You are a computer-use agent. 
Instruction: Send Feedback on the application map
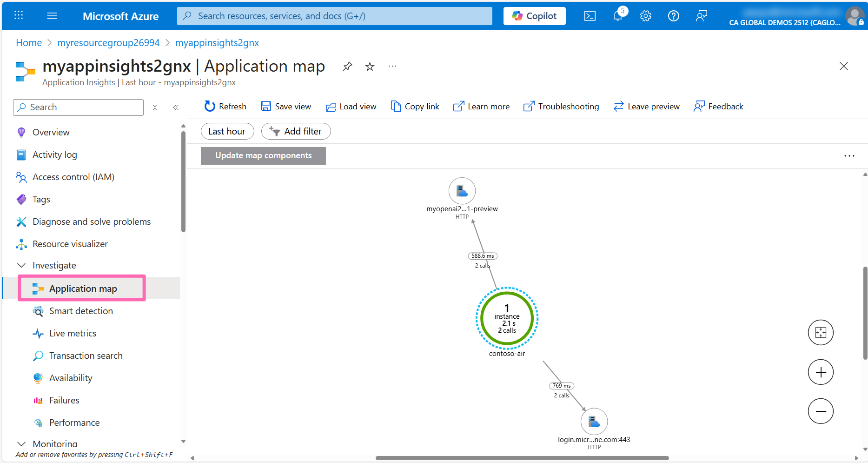click(718, 106)
